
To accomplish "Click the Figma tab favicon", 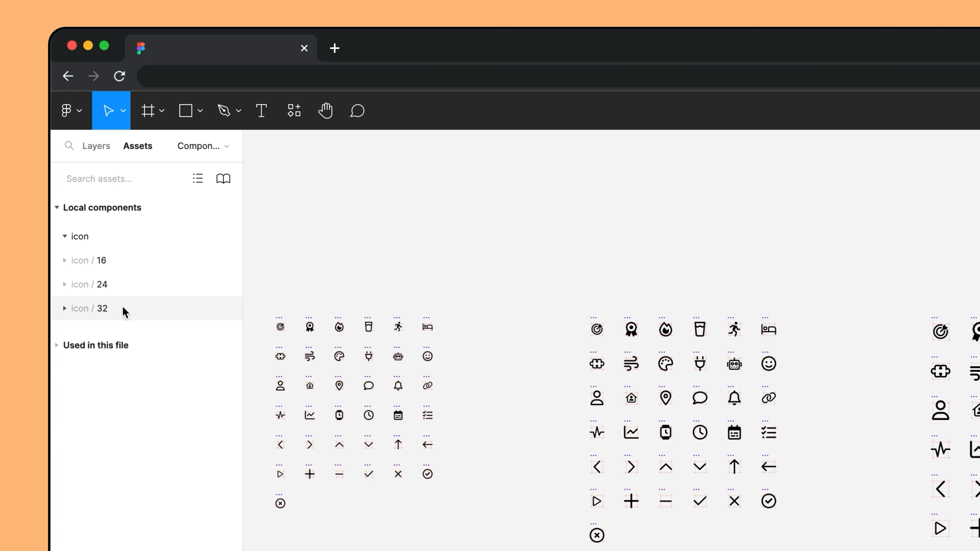I will (x=141, y=48).
